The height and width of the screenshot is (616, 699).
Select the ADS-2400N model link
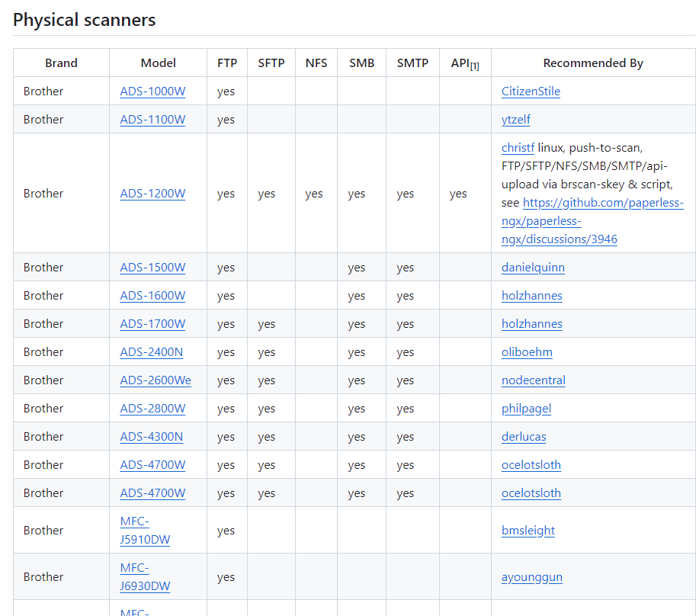(151, 352)
